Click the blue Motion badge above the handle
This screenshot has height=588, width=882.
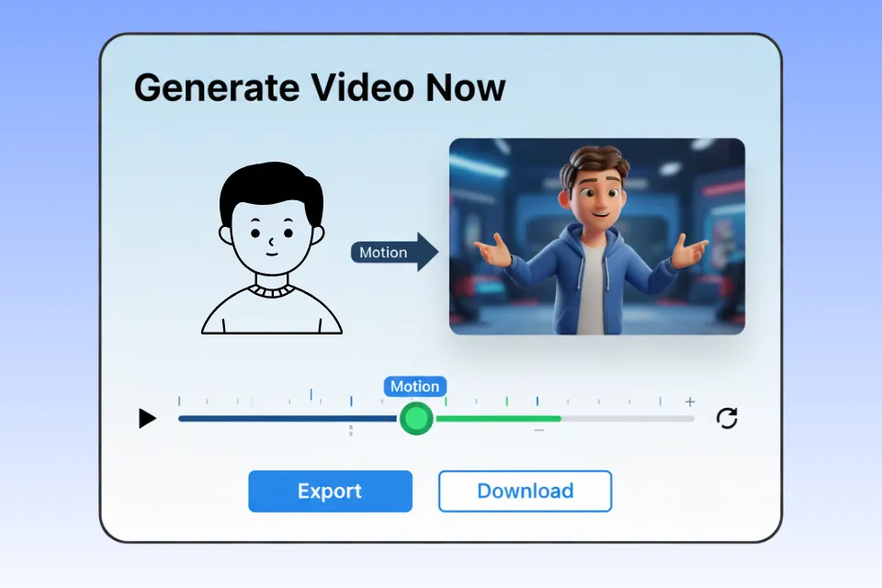414,387
